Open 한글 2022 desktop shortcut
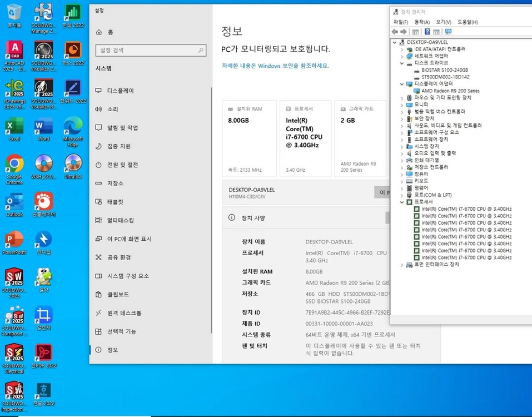The image size is (532, 417). pyautogui.click(x=43, y=394)
